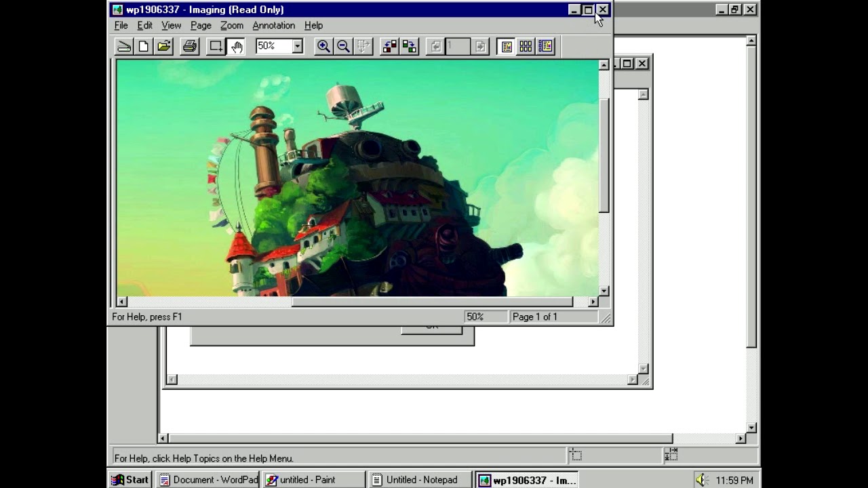Open the Windows Start menu
The image size is (868, 488).
130,480
